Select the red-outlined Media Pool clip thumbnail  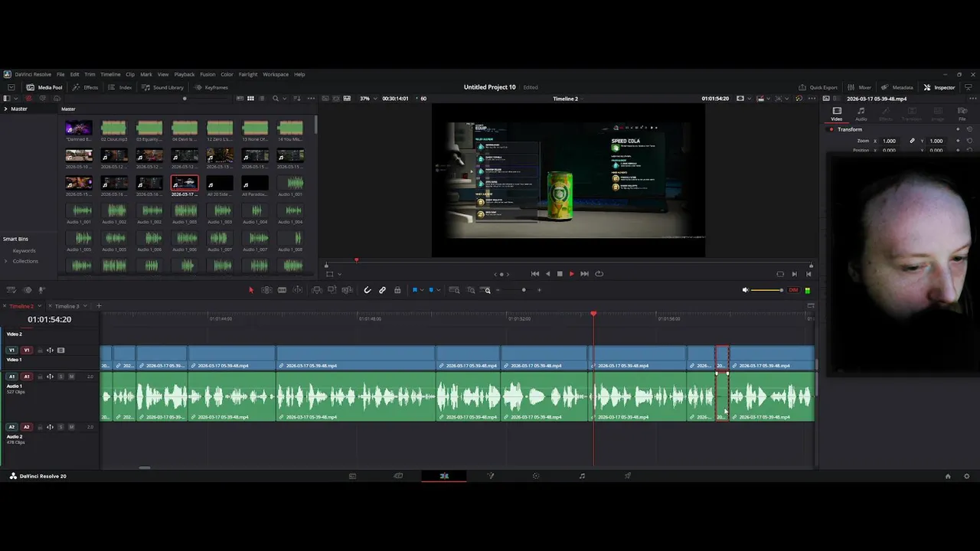(x=185, y=183)
